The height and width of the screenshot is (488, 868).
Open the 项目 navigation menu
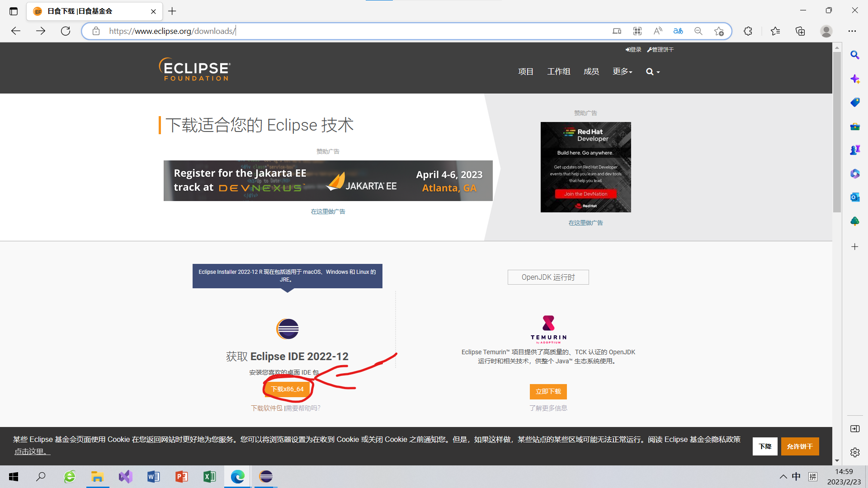[x=526, y=71]
